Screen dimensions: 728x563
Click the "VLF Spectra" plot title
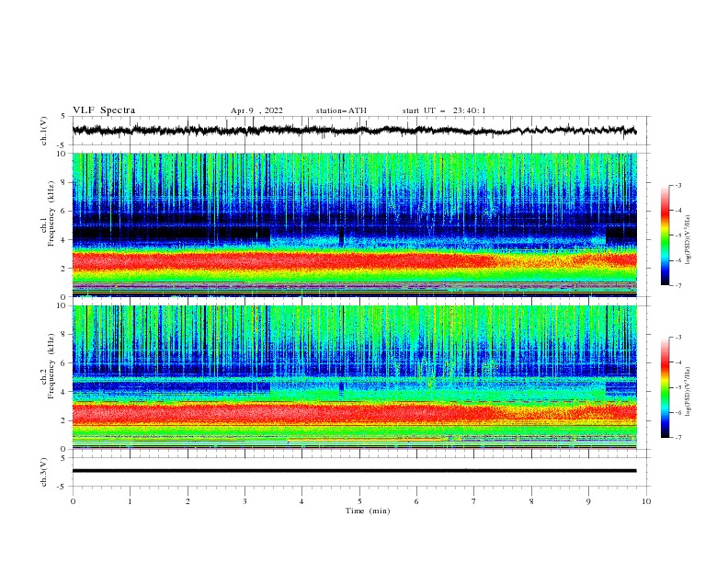tap(104, 110)
